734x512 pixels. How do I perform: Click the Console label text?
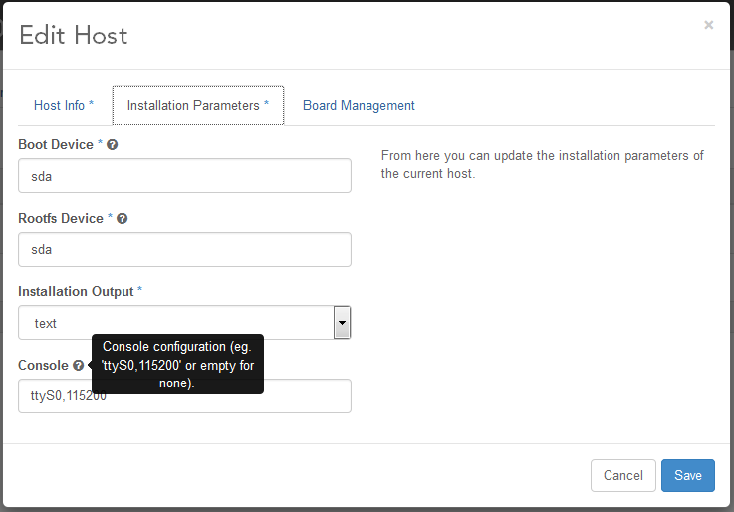point(43,366)
